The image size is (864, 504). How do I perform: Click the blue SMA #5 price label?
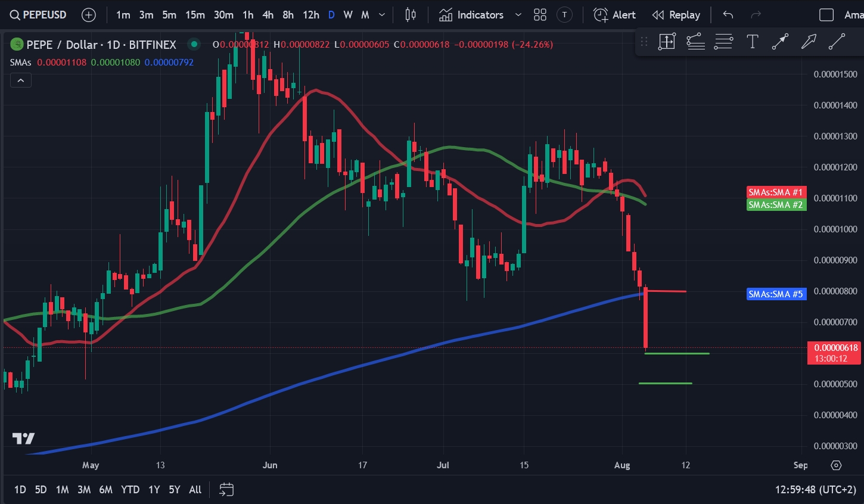(x=776, y=294)
